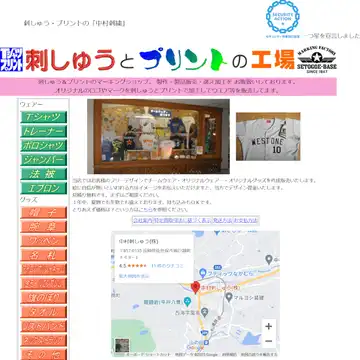The height and width of the screenshot is (360, 360).
Task: Select the ポロシャツ menu button
Action: click(x=44, y=146)
